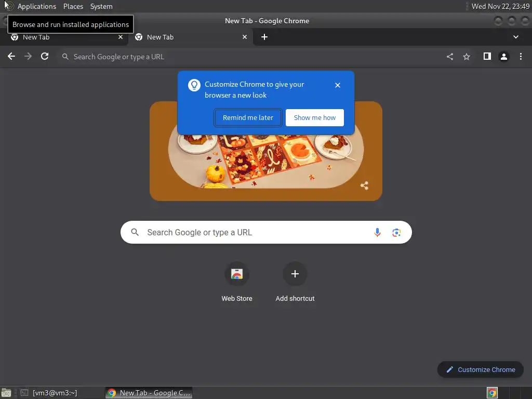Viewport: 532px width, 399px height.
Task: Close the first New Tab
Action: [121, 37]
